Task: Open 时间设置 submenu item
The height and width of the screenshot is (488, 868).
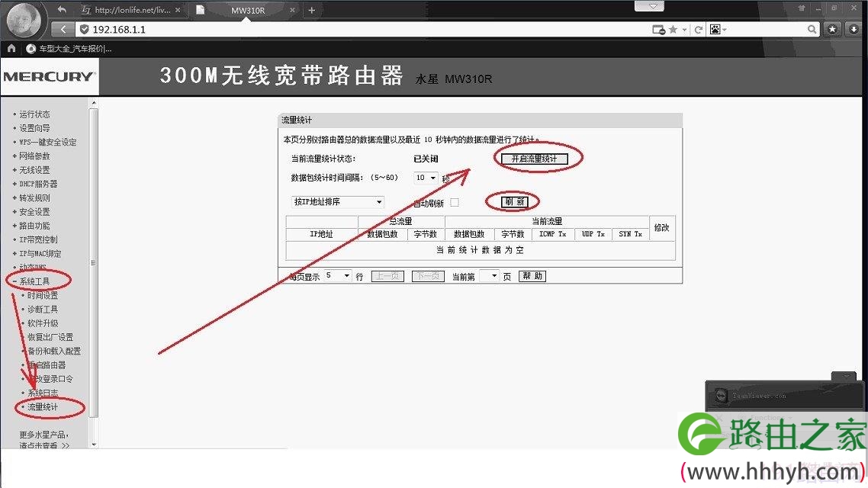Action: tap(43, 295)
